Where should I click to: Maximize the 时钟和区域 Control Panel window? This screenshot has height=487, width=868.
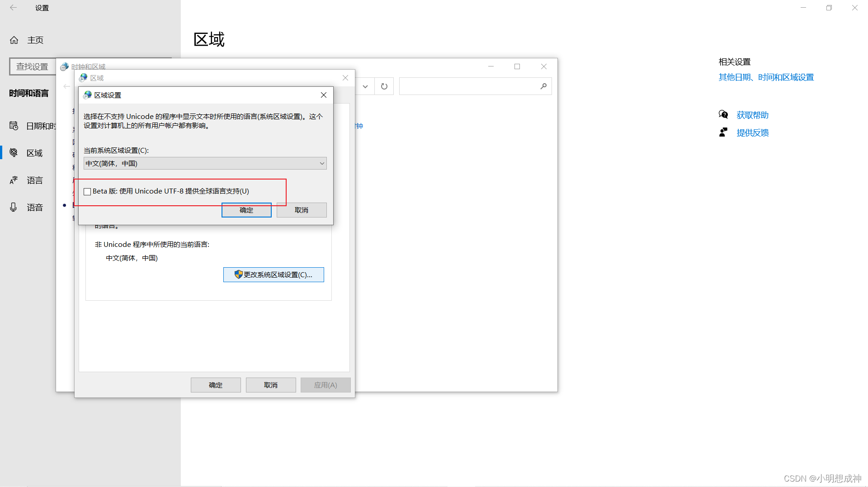pyautogui.click(x=517, y=66)
